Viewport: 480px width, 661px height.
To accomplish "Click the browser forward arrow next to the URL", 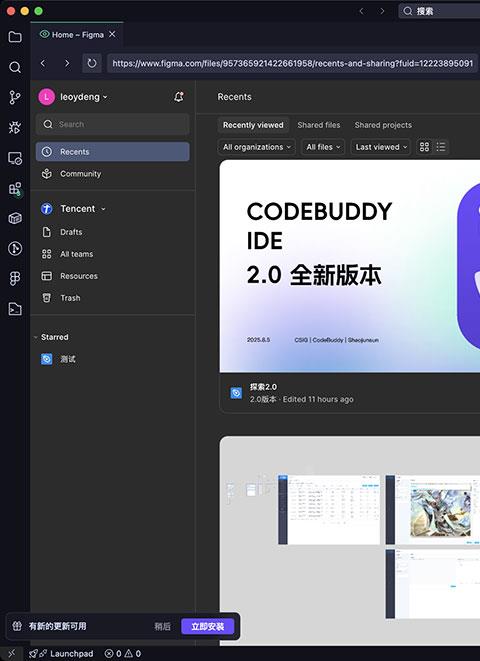I will coord(67,63).
